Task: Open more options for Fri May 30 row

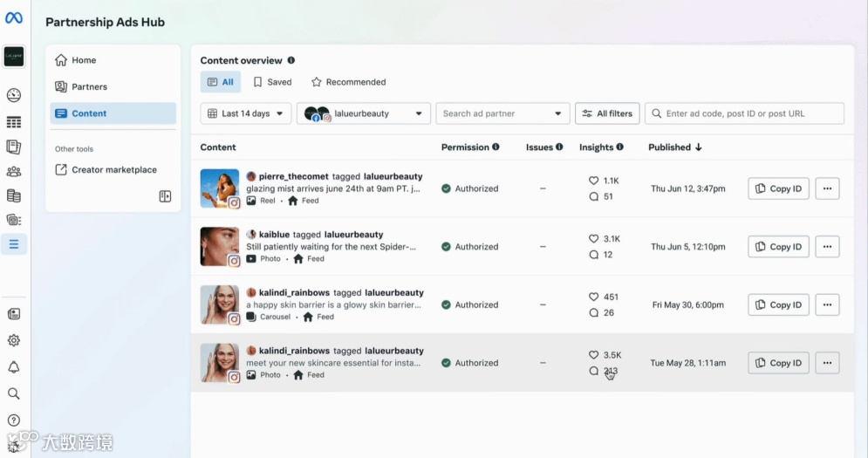Action: 827,304
